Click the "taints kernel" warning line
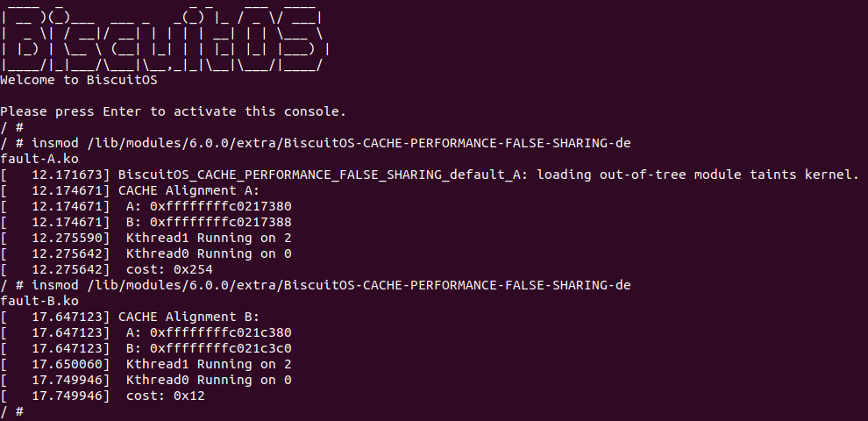868x421 pixels. tap(487, 175)
